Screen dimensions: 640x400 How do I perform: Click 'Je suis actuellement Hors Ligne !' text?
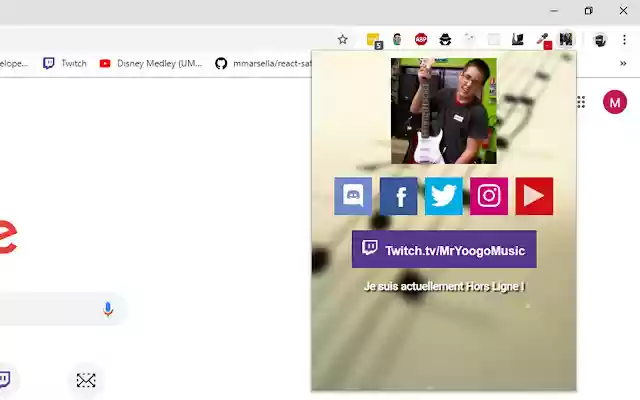tap(444, 287)
